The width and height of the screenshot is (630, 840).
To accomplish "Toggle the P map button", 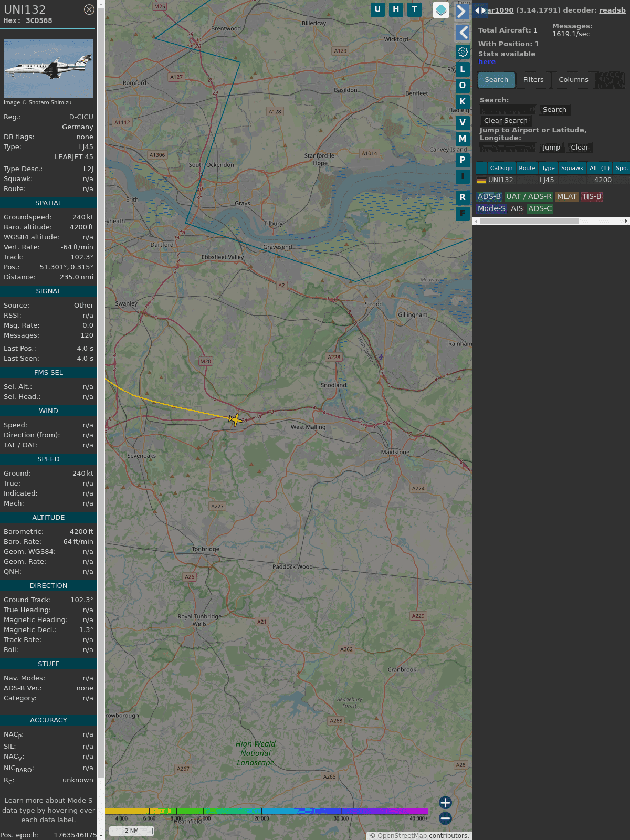I will point(463,160).
